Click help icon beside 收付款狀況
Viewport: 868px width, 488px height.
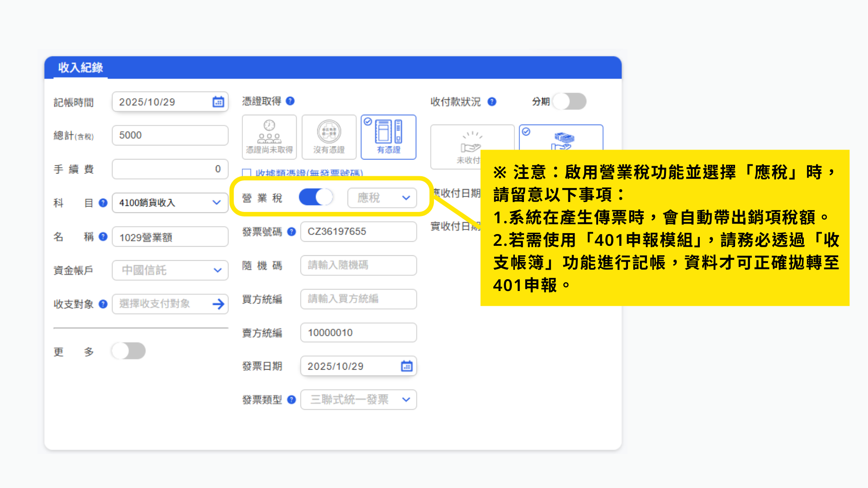pos(492,102)
